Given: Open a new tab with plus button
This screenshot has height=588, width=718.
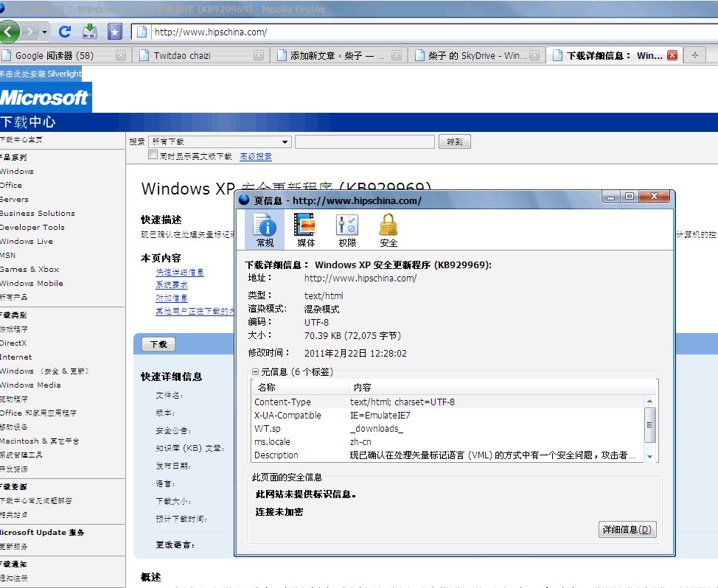Looking at the screenshot, I should [695, 55].
